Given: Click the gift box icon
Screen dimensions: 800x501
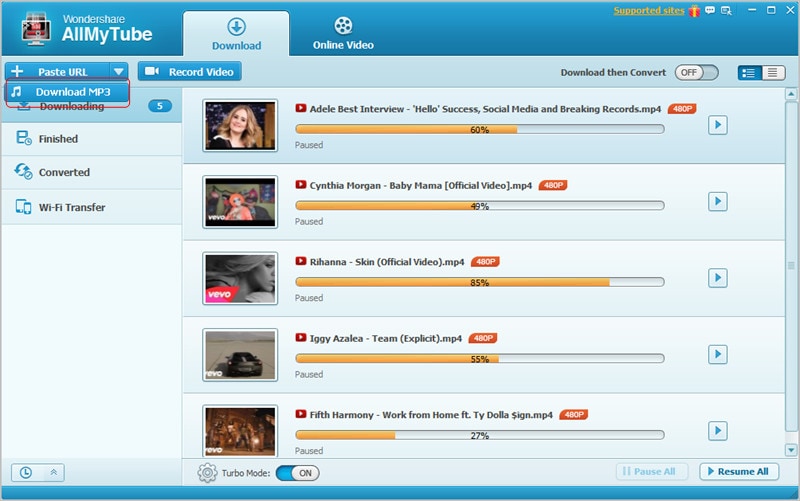Looking at the screenshot, I should click(694, 11).
